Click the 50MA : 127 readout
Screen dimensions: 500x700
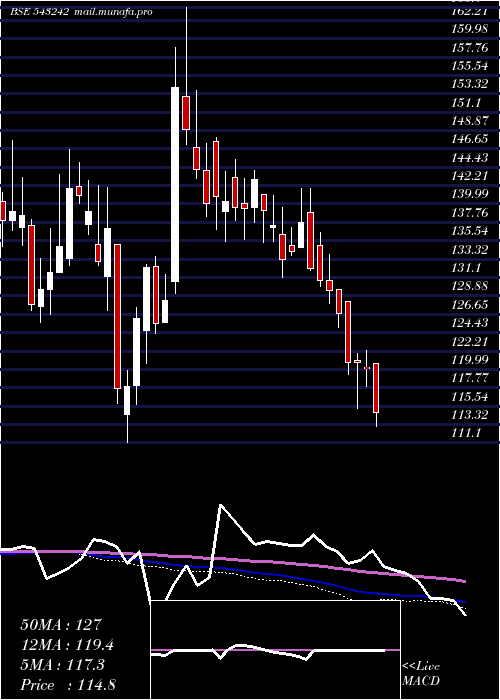pos(61,625)
